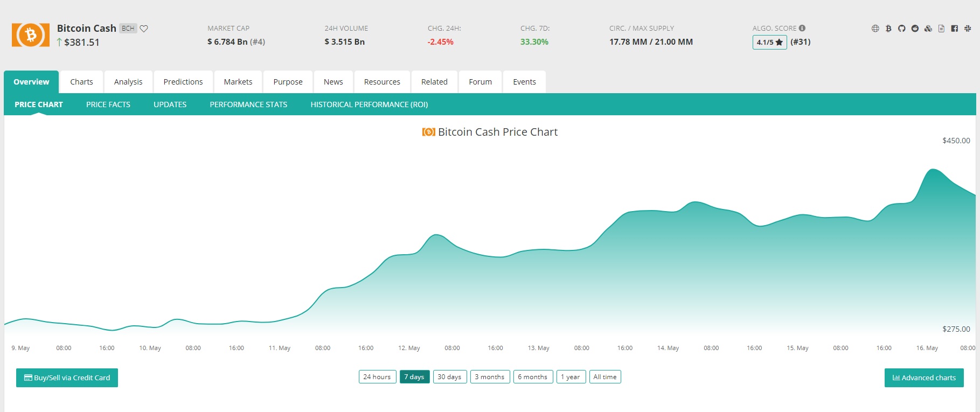This screenshot has height=412, width=980.
Task: Click the orange Bitcoin Cash logo
Action: click(x=30, y=35)
